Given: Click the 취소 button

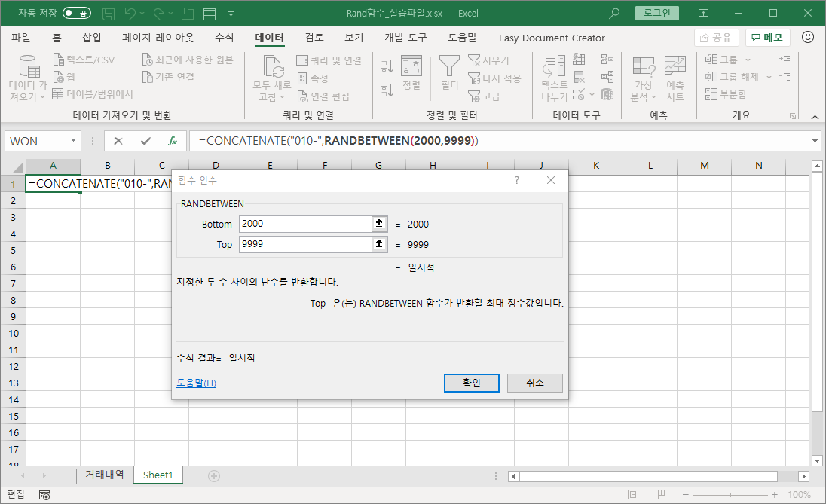Looking at the screenshot, I should [x=534, y=383].
